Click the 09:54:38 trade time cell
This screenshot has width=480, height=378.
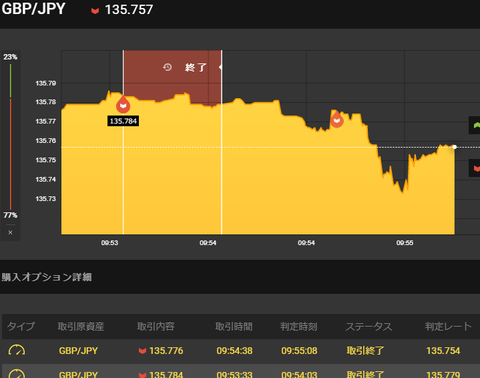(234, 351)
